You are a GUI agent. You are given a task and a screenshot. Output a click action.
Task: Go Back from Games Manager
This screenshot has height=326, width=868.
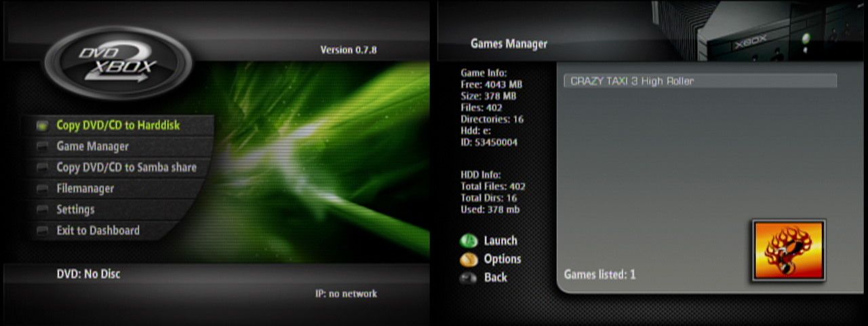click(x=496, y=277)
